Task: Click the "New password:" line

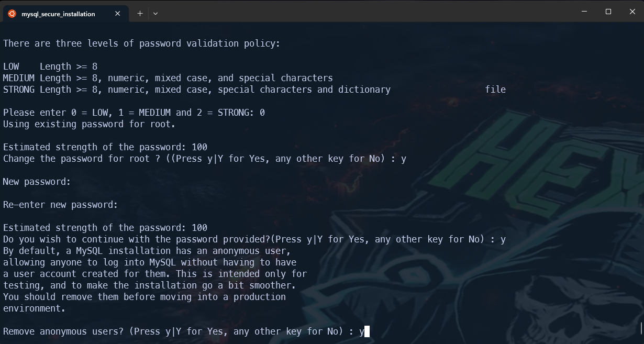Action: click(37, 182)
